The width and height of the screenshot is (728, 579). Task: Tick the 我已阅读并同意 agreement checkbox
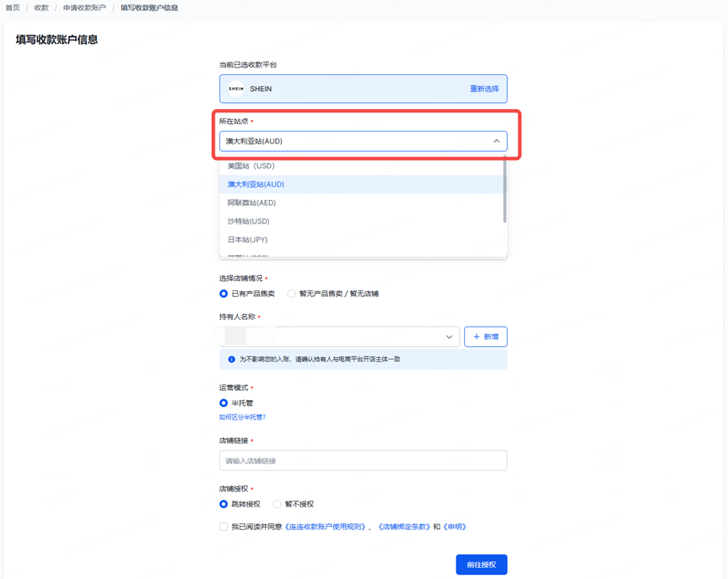(224, 527)
